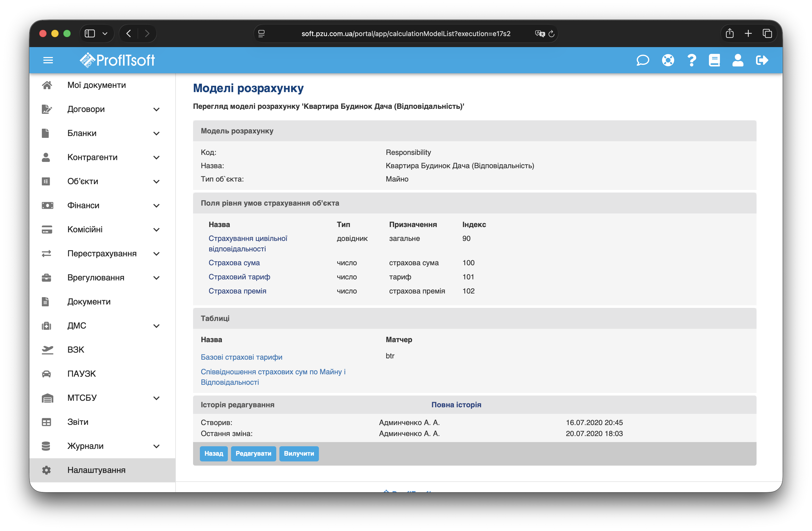Image resolution: width=812 pixels, height=531 pixels.
Task: Click the logout arrow icon
Action: 762,60
